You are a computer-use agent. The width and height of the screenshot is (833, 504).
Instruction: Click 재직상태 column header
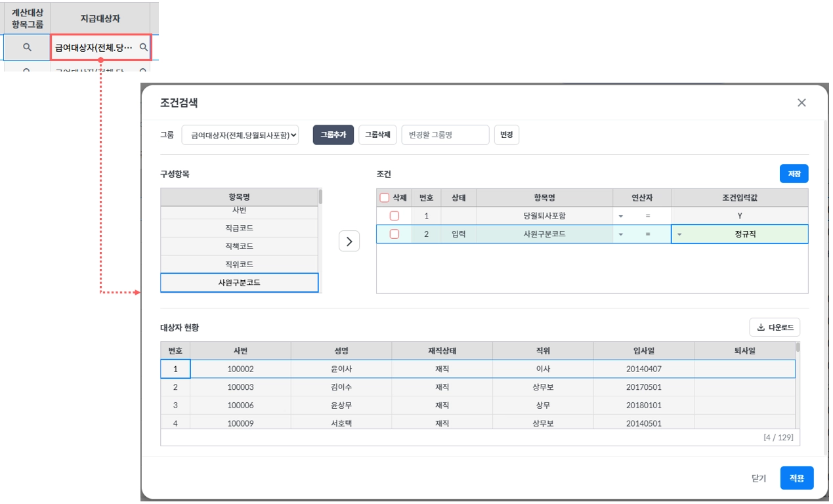click(x=442, y=350)
